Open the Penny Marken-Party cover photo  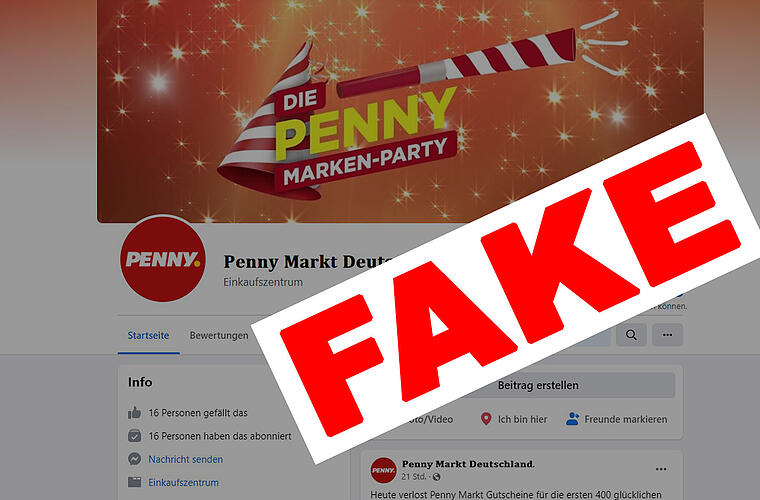click(x=400, y=110)
